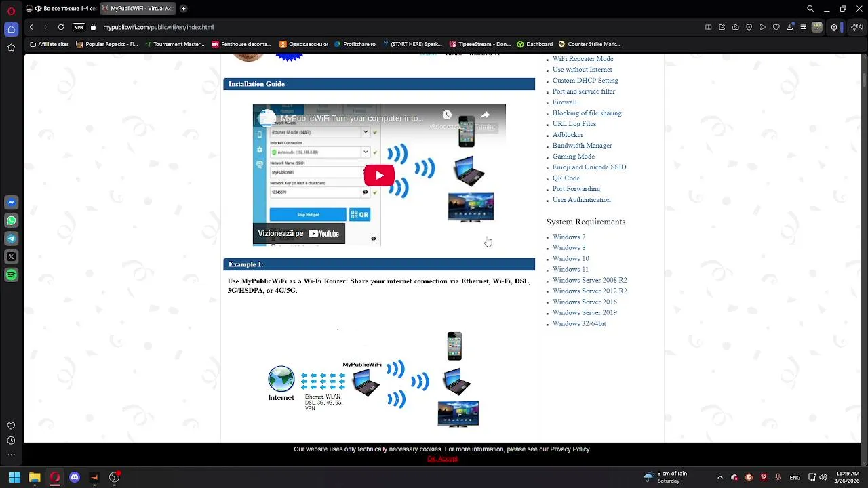The width and height of the screenshot is (868, 488).
Task: Open the downloads icon in toolbar
Action: tap(791, 27)
